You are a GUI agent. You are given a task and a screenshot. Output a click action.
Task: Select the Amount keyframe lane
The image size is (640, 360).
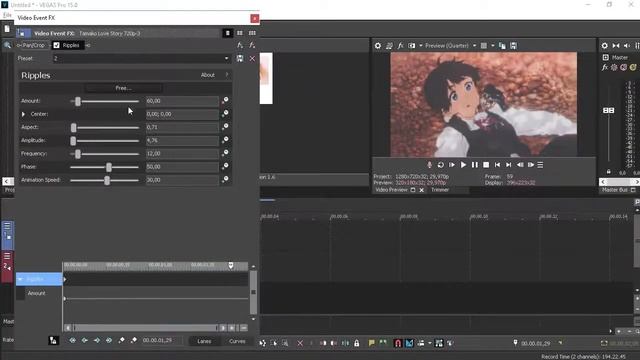click(x=36, y=293)
